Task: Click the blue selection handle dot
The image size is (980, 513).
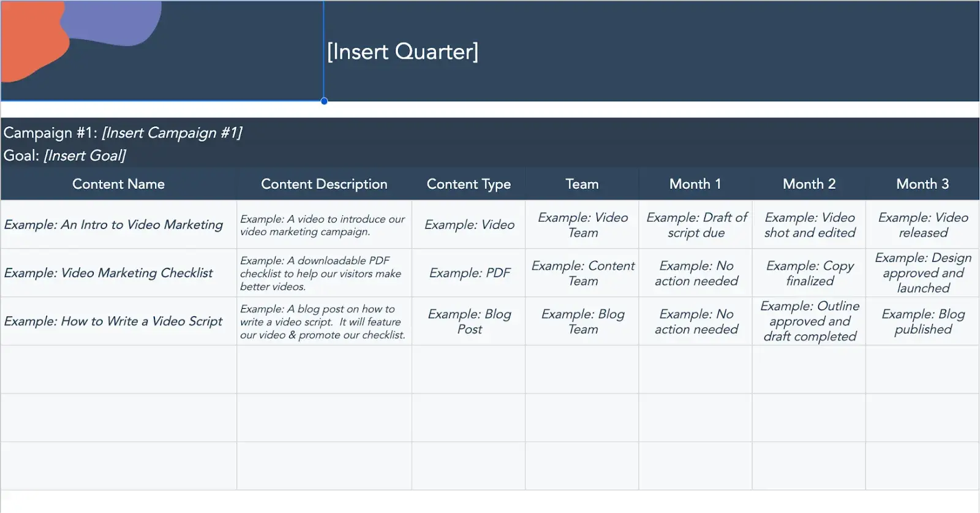Action: pyautogui.click(x=324, y=101)
